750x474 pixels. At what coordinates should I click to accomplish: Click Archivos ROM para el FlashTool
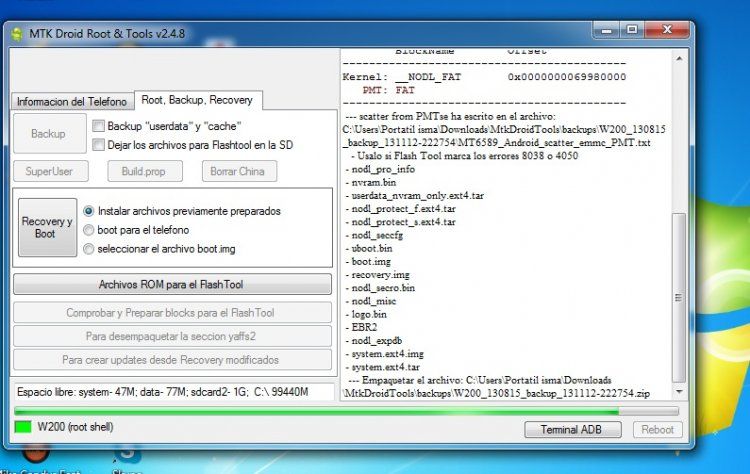pos(172,285)
